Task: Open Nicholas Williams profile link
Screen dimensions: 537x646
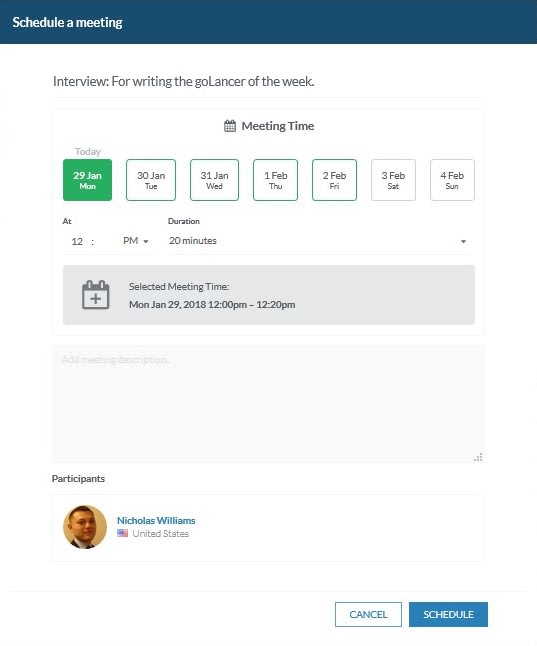Action: click(156, 520)
